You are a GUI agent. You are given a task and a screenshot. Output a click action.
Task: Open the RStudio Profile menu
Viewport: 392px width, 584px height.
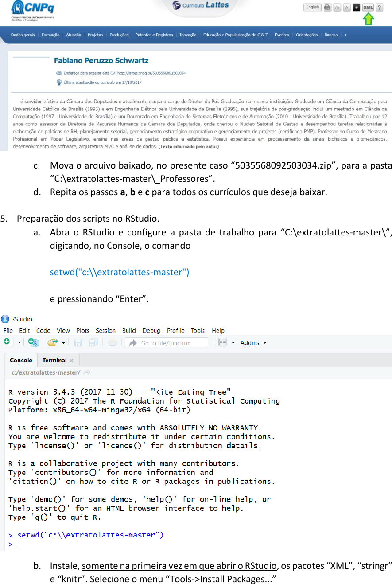point(176,330)
